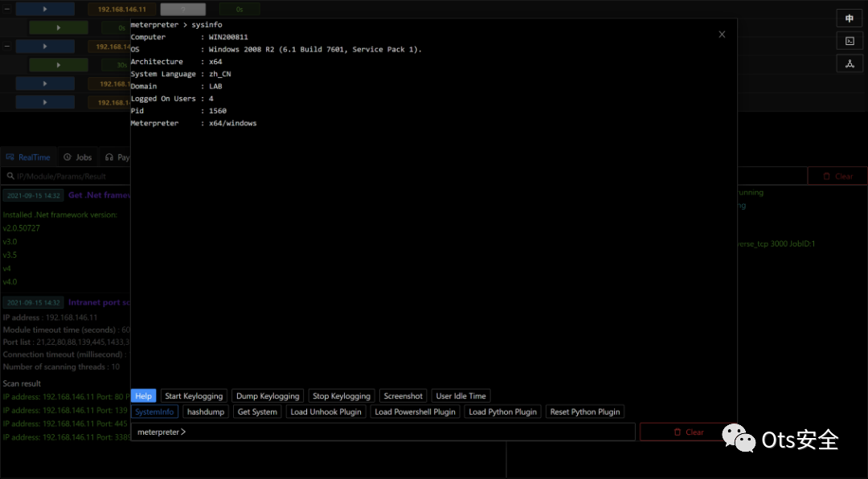Click 'IP address : 192.168.146.11' parameter line

[x=51, y=317]
